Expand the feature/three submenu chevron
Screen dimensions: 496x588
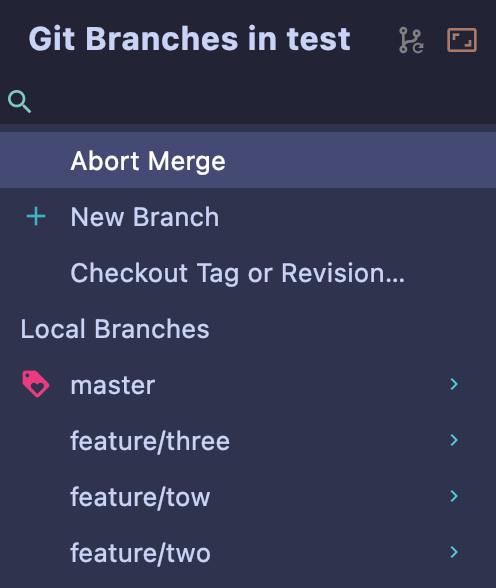pyautogui.click(x=454, y=440)
